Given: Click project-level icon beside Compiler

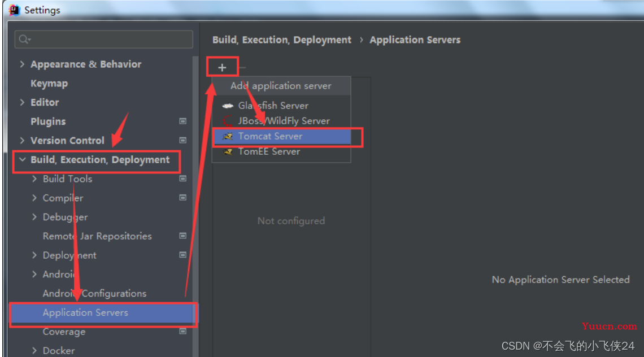Looking at the screenshot, I should click(x=183, y=198).
